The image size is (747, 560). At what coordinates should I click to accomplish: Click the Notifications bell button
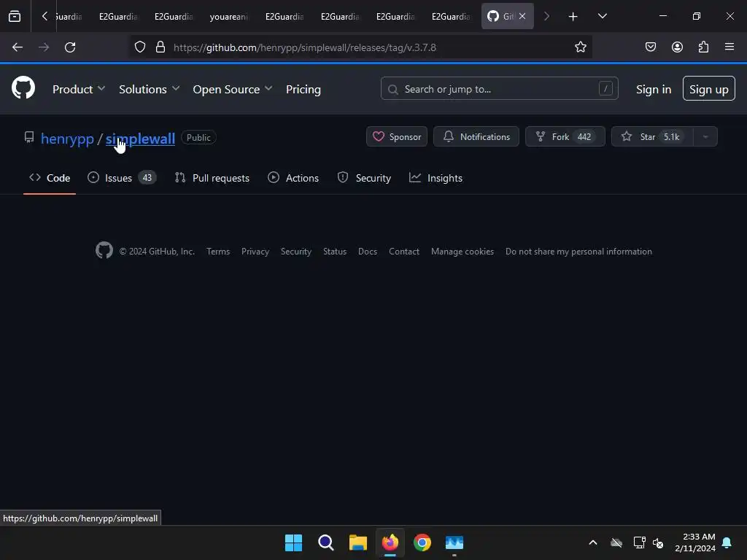476,136
